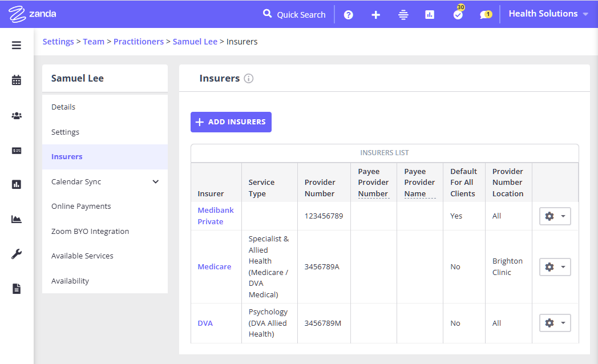Go to Online Payments menu item
The width and height of the screenshot is (598, 364).
click(x=81, y=206)
